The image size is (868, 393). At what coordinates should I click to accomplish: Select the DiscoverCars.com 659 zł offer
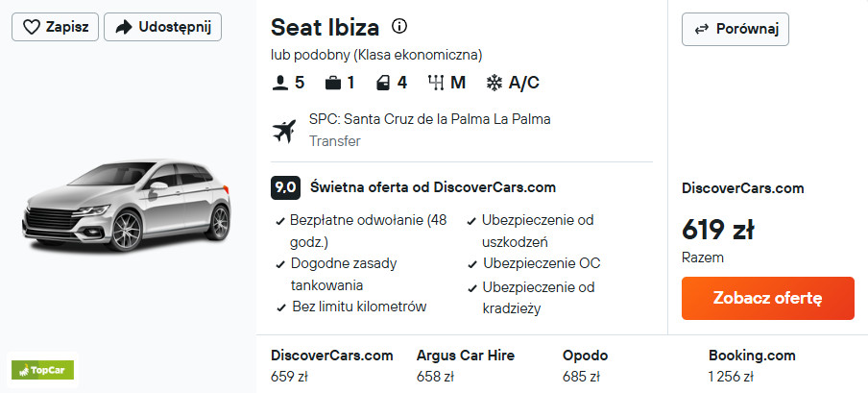pyautogui.click(x=332, y=365)
